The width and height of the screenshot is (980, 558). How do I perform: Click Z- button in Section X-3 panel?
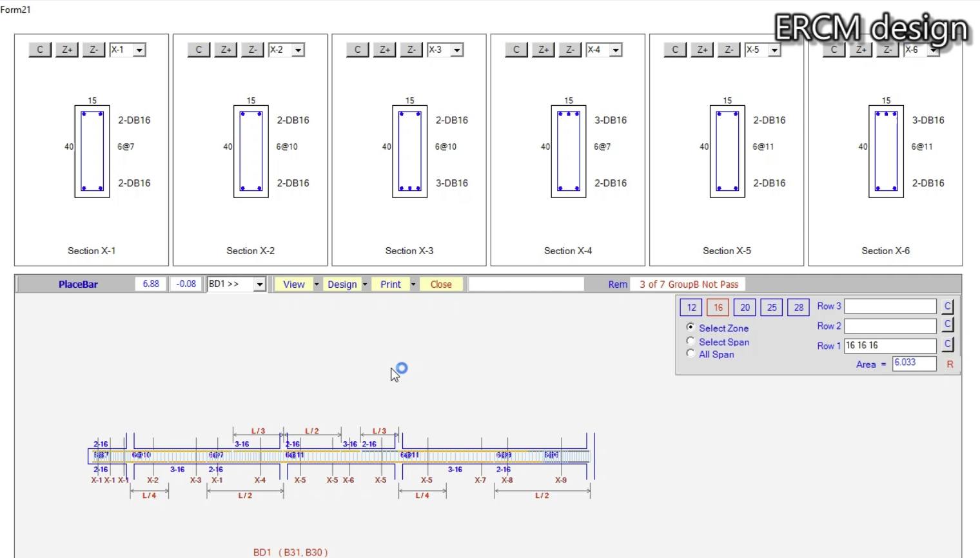411,50
